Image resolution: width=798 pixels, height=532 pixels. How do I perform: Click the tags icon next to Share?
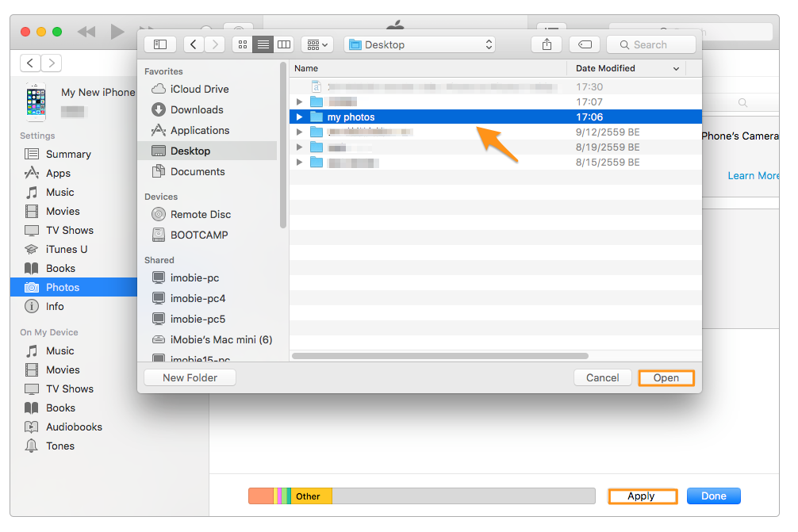point(585,44)
